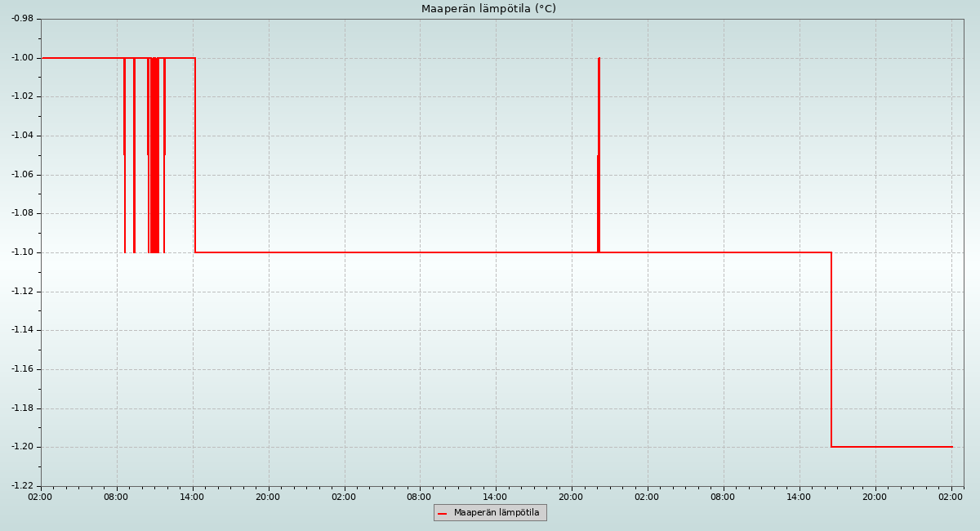
Task: Select the -1.16 y-axis tick label
Action: click(22, 369)
